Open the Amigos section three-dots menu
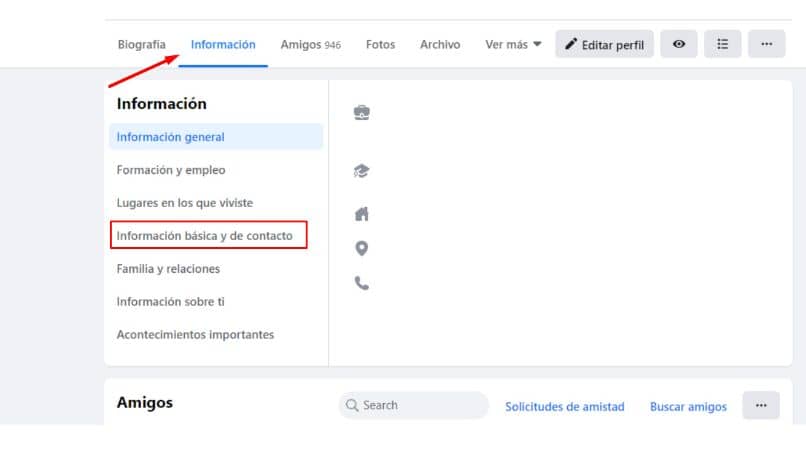 click(761, 405)
